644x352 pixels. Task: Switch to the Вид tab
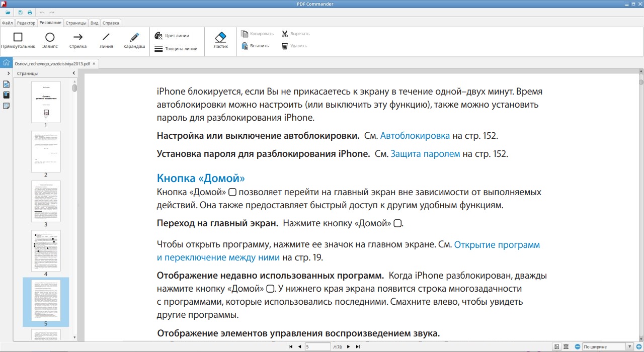[94, 23]
